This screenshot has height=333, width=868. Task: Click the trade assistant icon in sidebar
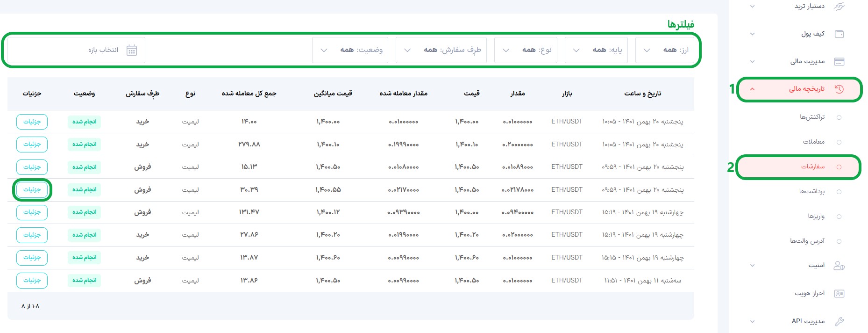coord(839,7)
